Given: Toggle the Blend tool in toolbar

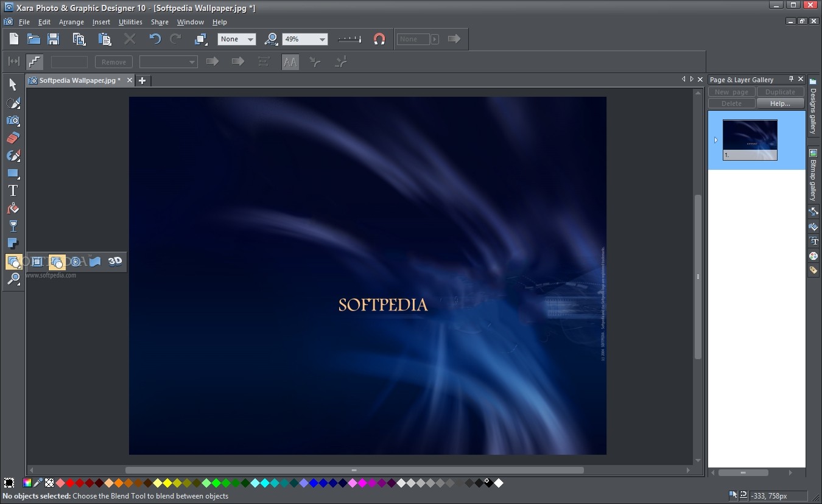Looking at the screenshot, I should [x=13, y=262].
